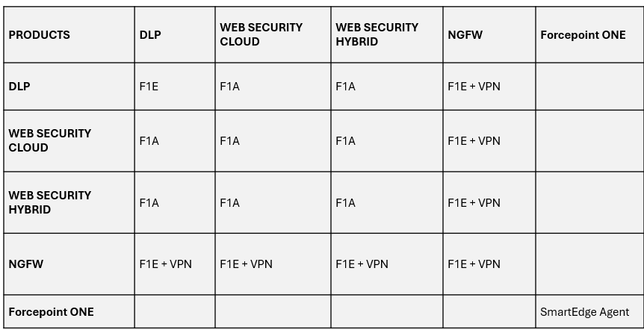The height and width of the screenshot is (330, 644).
Task: Click F1E + VPN in Web Security Hybrid row
Action: pyautogui.click(x=474, y=203)
